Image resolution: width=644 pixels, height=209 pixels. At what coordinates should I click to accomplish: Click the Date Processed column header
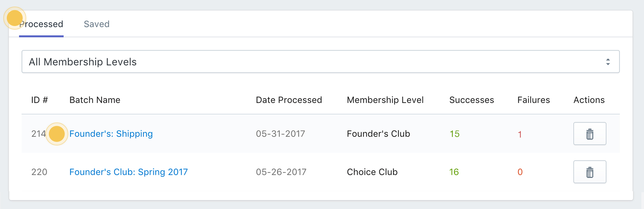pyautogui.click(x=289, y=100)
